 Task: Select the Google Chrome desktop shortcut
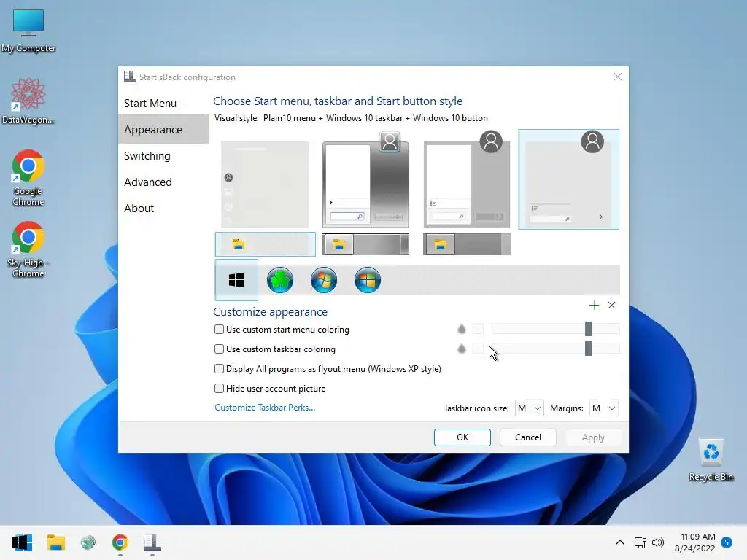(x=28, y=178)
